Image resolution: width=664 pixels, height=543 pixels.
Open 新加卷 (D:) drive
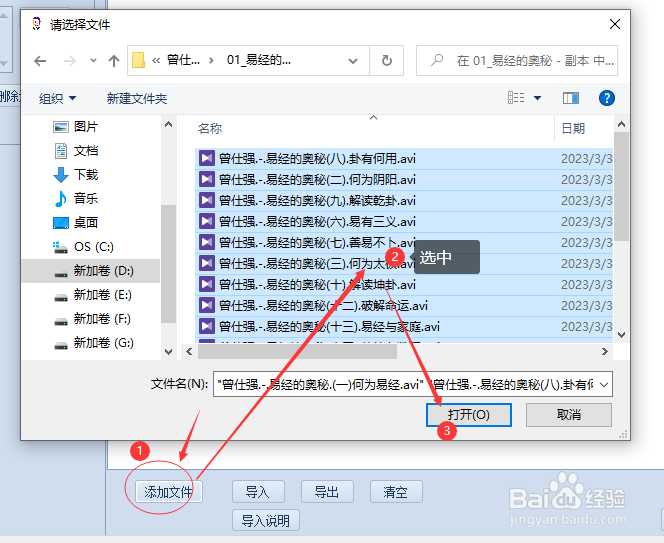91,271
